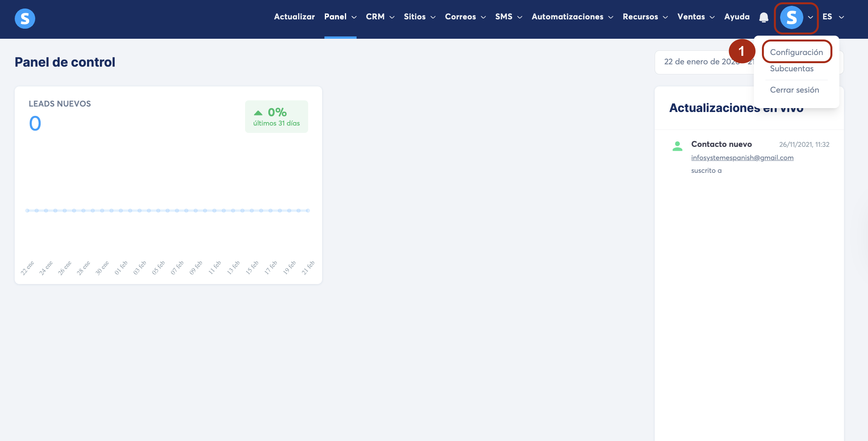Select Configuración from profile menu
The width and height of the screenshot is (868, 441).
tap(796, 52)
